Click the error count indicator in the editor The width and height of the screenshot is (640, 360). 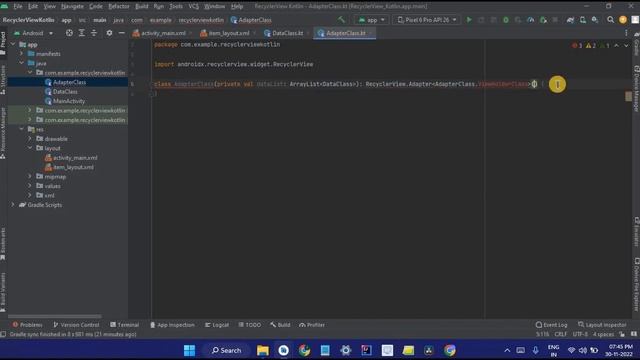click(x=577, y=45)
